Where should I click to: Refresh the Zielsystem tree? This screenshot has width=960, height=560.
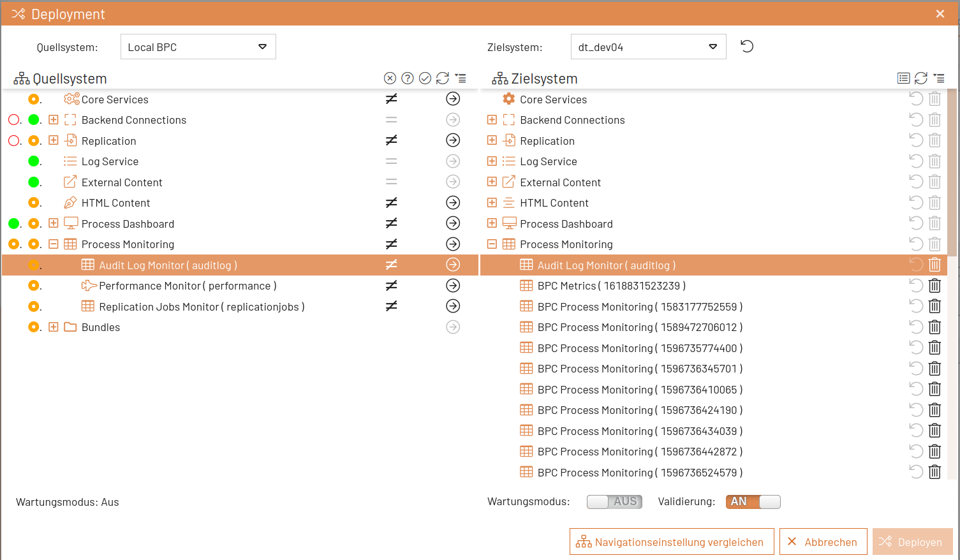tap(921, 78)
